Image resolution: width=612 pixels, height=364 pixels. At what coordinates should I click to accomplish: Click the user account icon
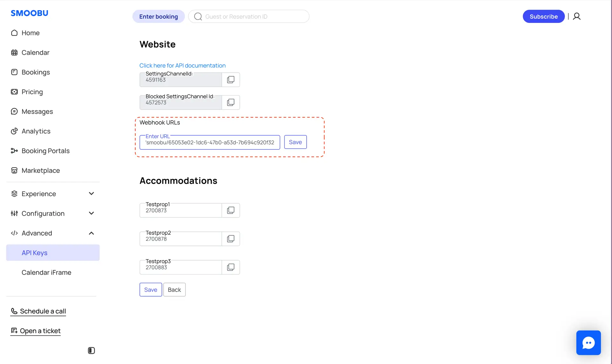(x=577, y=16)
